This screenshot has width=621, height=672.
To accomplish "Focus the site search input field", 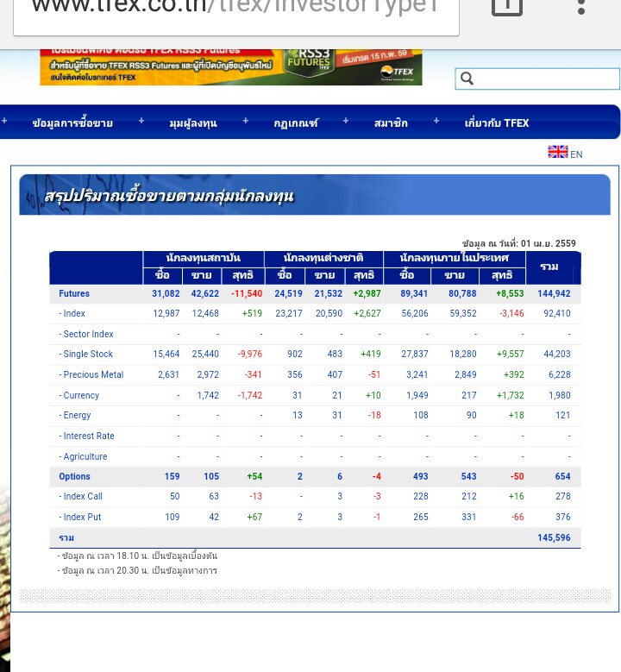I will [547, 79].
